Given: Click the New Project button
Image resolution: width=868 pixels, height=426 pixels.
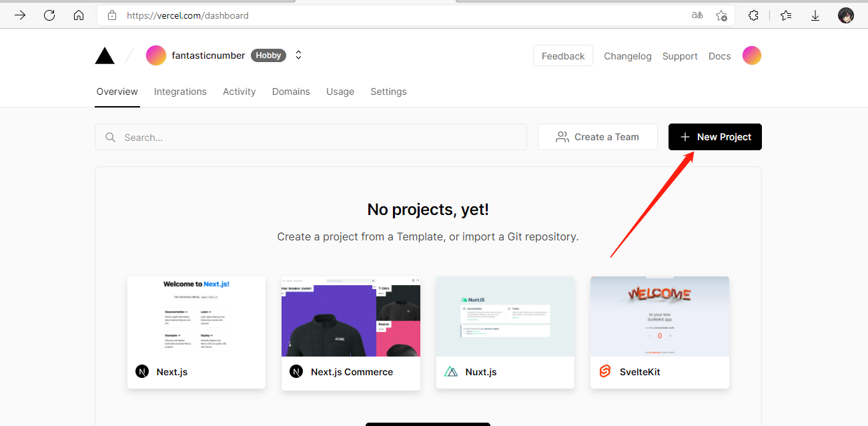Looking at the screenshot, I should coord(715,137).
